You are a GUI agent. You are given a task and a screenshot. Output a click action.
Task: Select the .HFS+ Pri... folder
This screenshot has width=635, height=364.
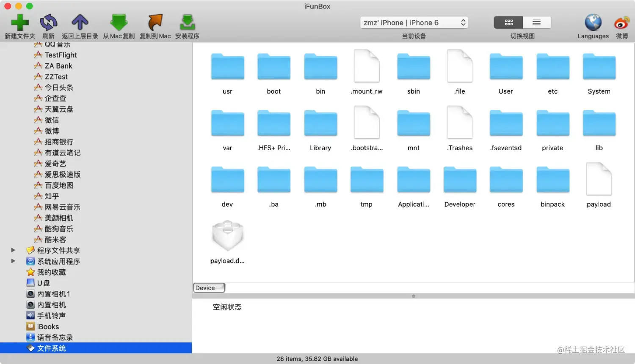[x=274, y=123]
